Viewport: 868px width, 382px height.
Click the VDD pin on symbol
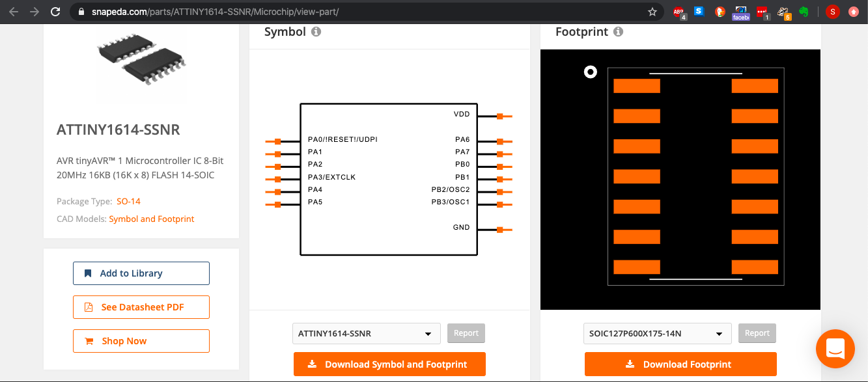tap(500, 116)
